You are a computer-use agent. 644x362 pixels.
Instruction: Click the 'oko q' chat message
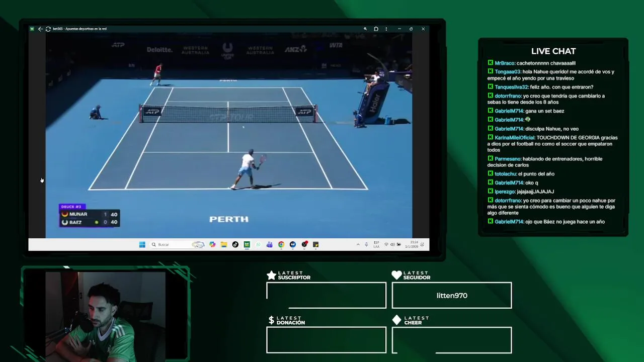click(532, 183)
